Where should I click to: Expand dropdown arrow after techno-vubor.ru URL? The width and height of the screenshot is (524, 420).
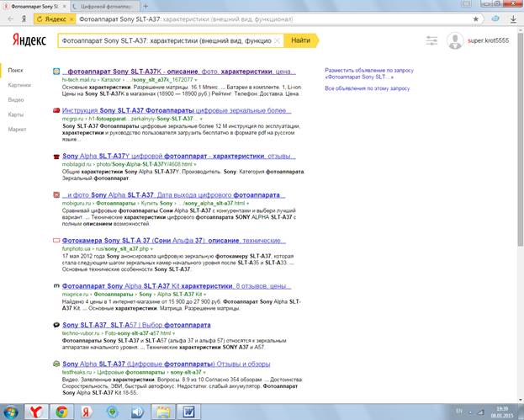pyautogui.click(x=174, y=333)
